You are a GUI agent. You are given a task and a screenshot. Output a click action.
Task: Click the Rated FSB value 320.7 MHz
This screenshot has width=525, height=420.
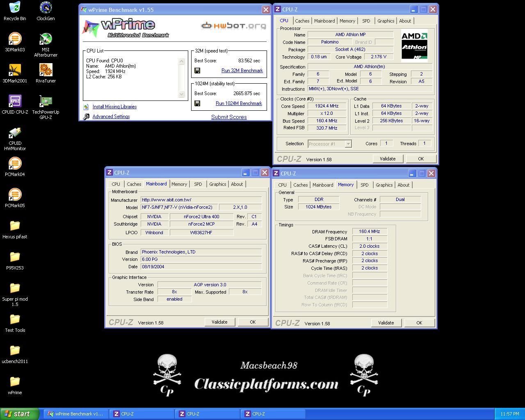click(327, 128)
